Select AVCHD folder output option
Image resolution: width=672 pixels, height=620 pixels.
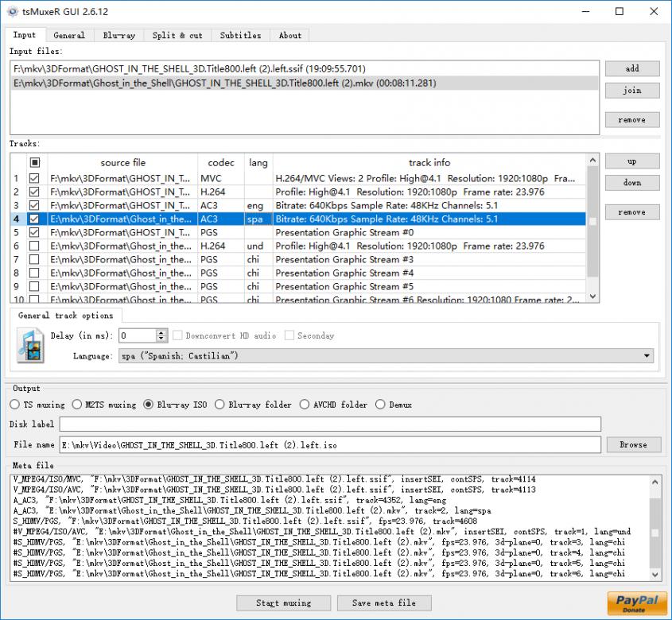(333, 405)
